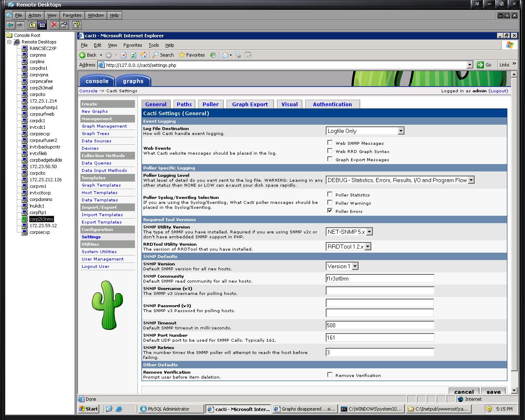Open the Console Root folder
Screen dimensions: 525x420
[23, 35]
